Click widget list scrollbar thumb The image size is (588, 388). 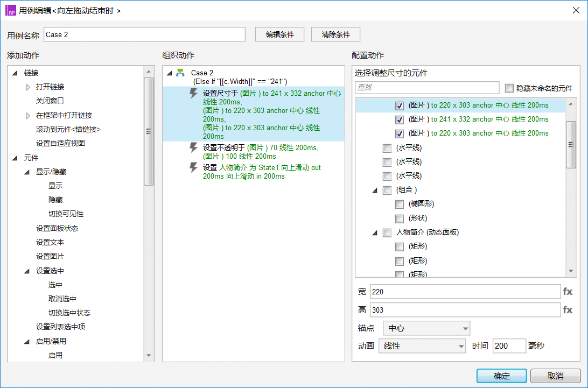click(571, 145)
